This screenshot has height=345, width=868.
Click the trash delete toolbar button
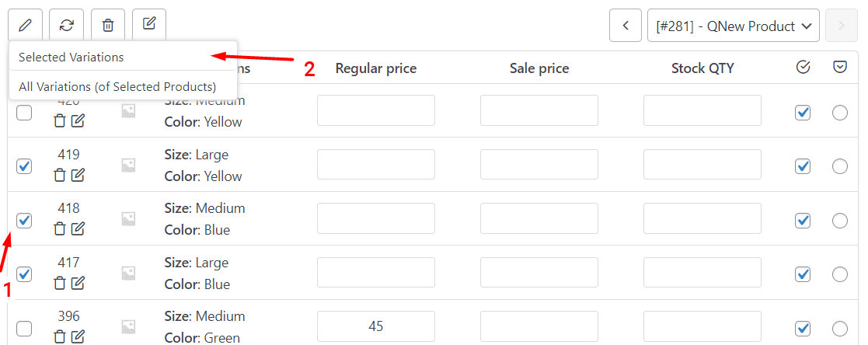[x=108, y=25]
